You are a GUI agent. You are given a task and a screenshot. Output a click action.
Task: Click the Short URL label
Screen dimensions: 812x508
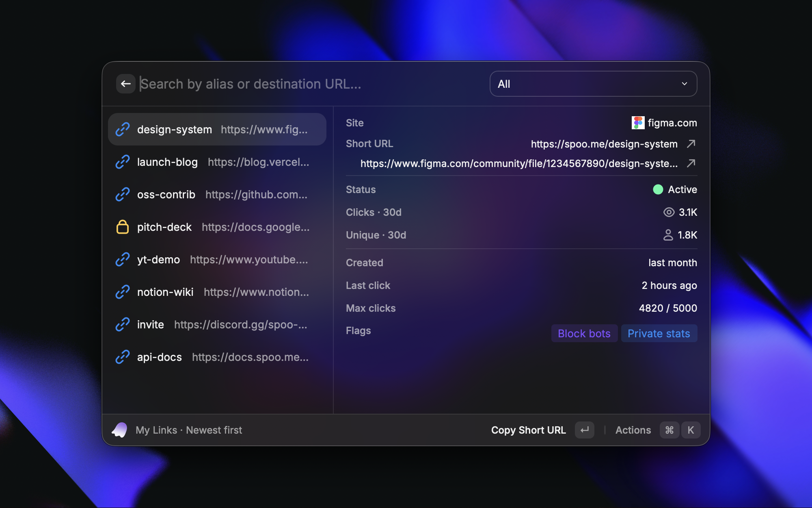tap(369, 143)
